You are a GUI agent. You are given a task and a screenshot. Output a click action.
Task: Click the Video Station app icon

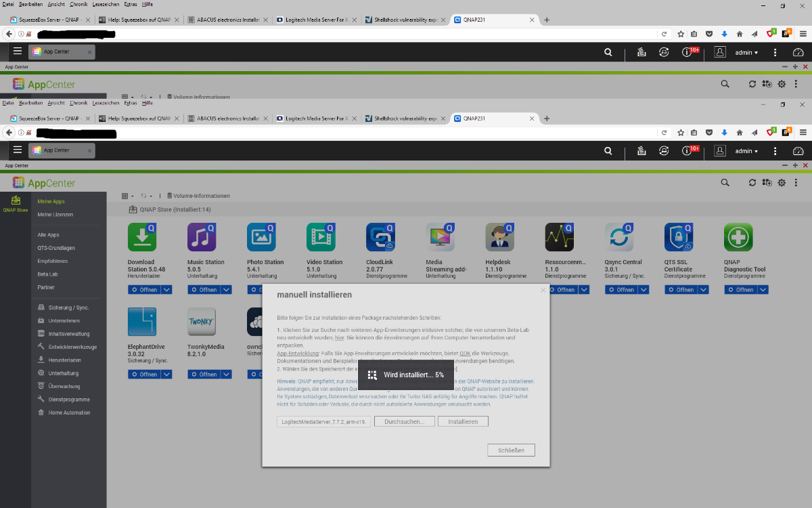pos(321,237)
